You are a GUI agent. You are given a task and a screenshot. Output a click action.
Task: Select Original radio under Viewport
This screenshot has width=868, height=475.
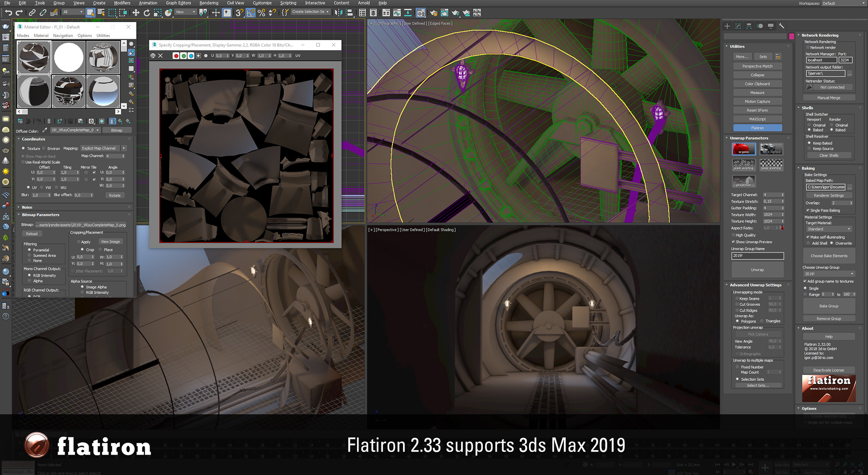[809, 125]
